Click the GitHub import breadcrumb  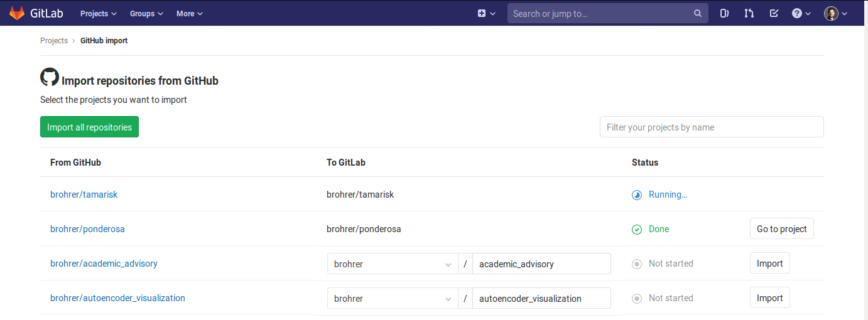coord(104,41)
